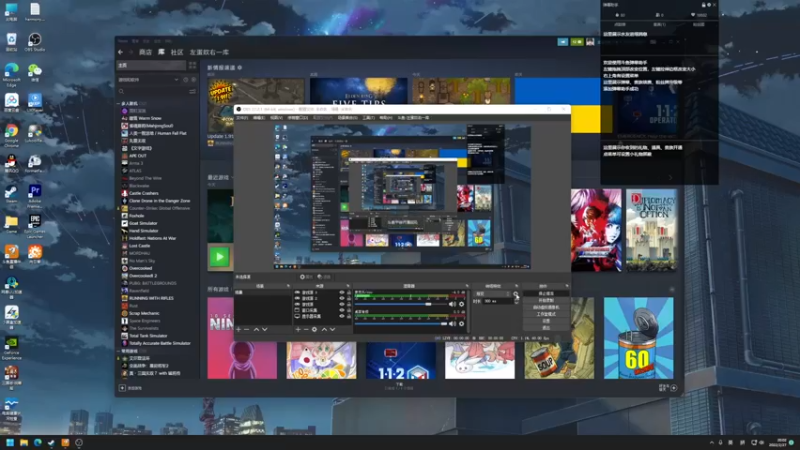Open Windows Start button on taskbar
The width and height of the screenshot is (800, 450).
pos(10,442)
